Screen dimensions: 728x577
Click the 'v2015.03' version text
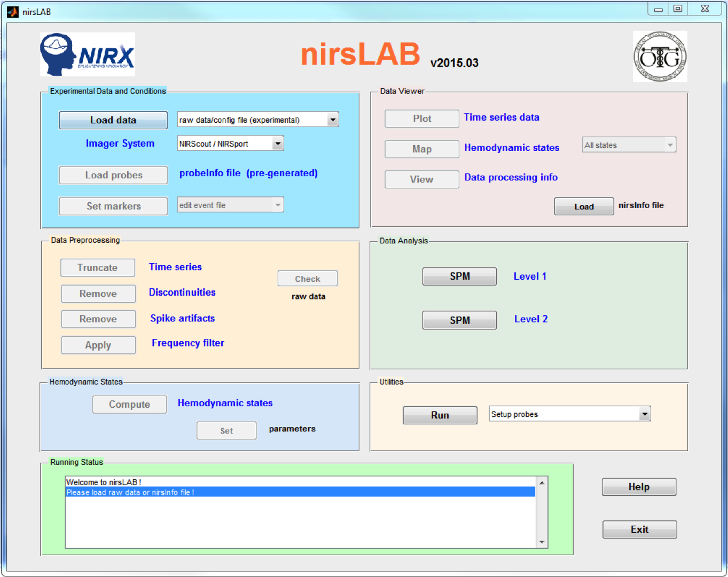pyautogui.click(x=455, y=63)
